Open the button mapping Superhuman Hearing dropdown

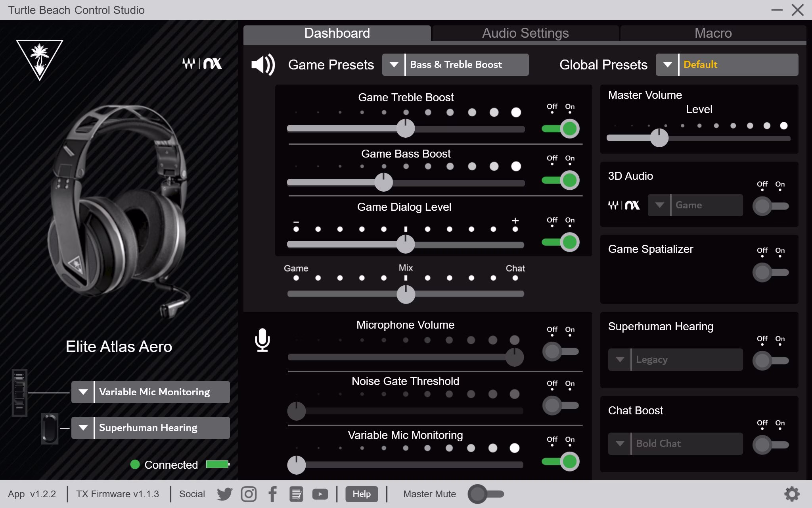(x=82, y=428)
